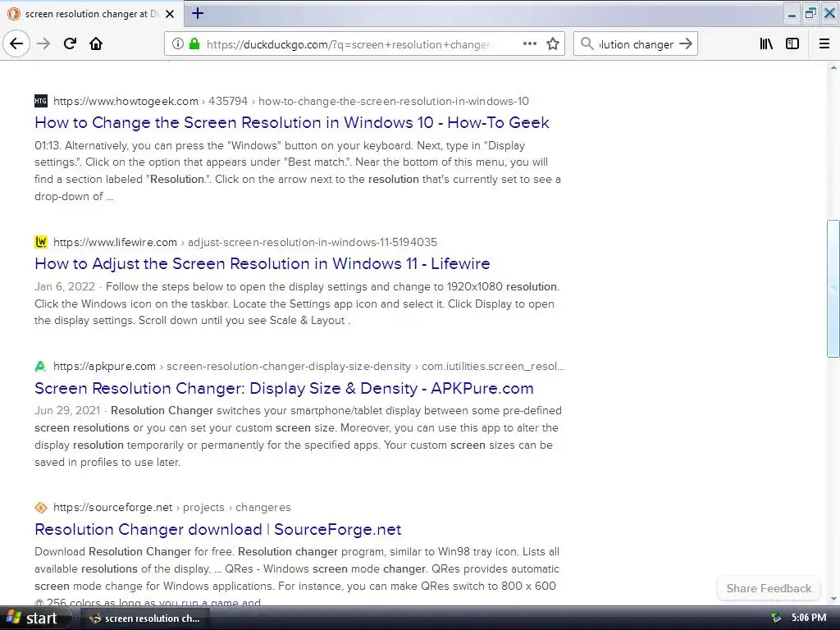Open Resolution Changer download SourceForge result
The width and height of the screenshot is (840, 630).
click(217, 529)
